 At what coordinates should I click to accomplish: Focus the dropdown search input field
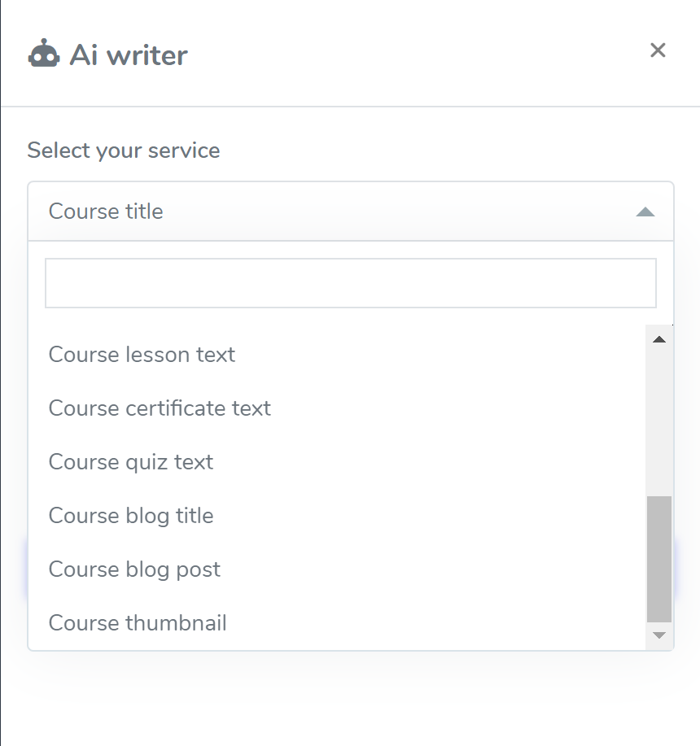(350, 283)
